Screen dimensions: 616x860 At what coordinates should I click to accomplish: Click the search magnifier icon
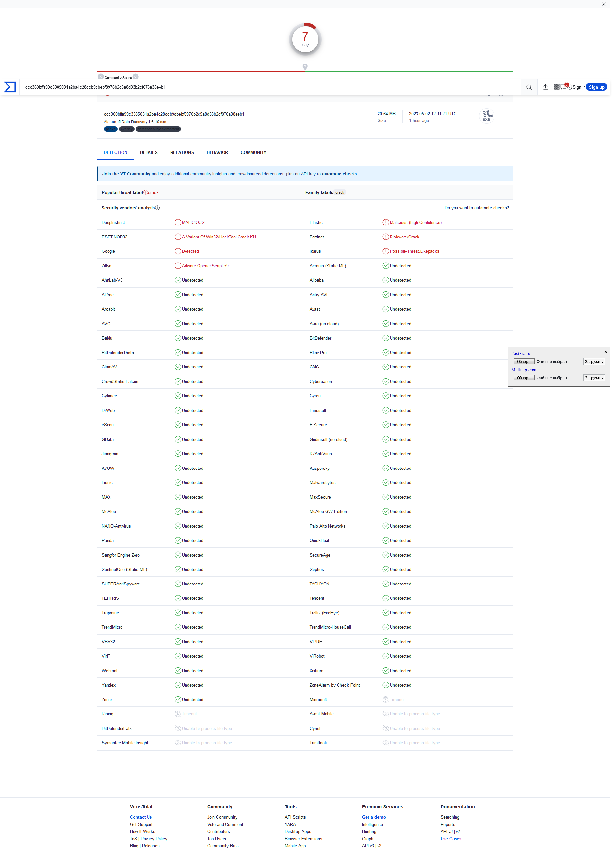(529, 87)
